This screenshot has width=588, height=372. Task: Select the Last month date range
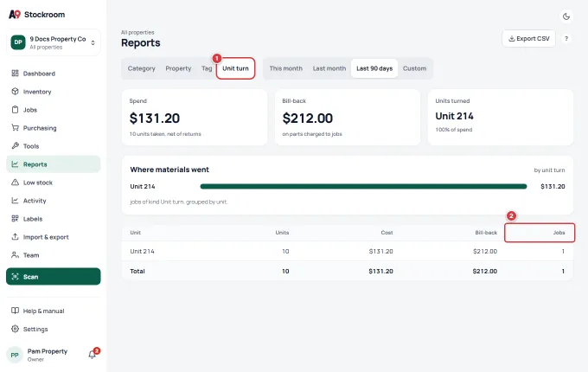click(329, 68)
